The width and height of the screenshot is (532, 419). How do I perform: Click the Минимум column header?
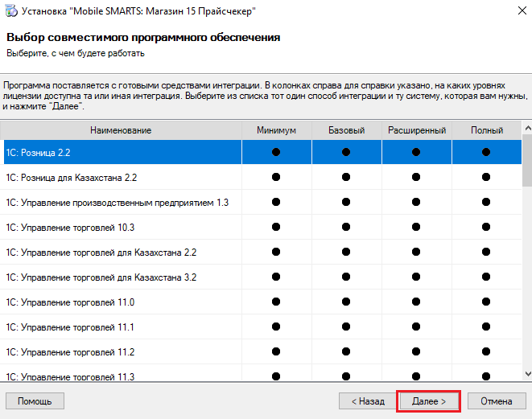click(277, 130)
